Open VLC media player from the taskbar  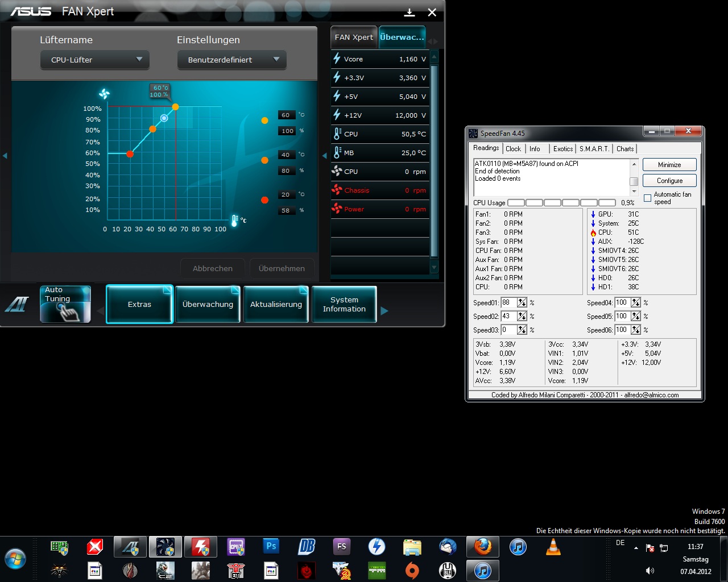point(553,547)
